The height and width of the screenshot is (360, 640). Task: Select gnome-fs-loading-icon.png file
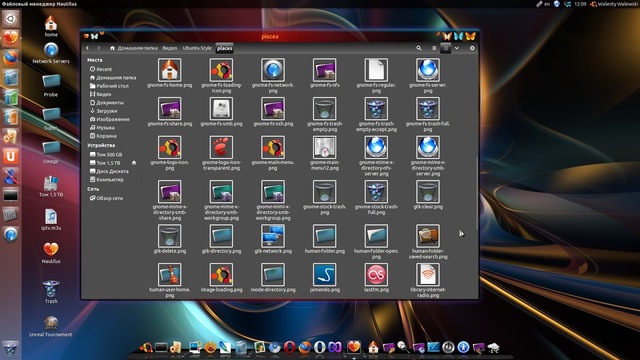click(x=221, y=70)
